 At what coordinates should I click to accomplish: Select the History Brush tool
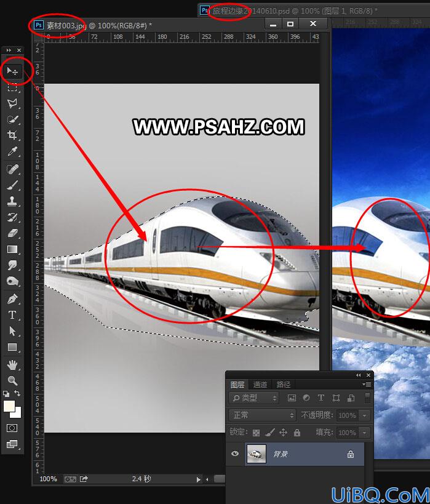click(12, 217)
